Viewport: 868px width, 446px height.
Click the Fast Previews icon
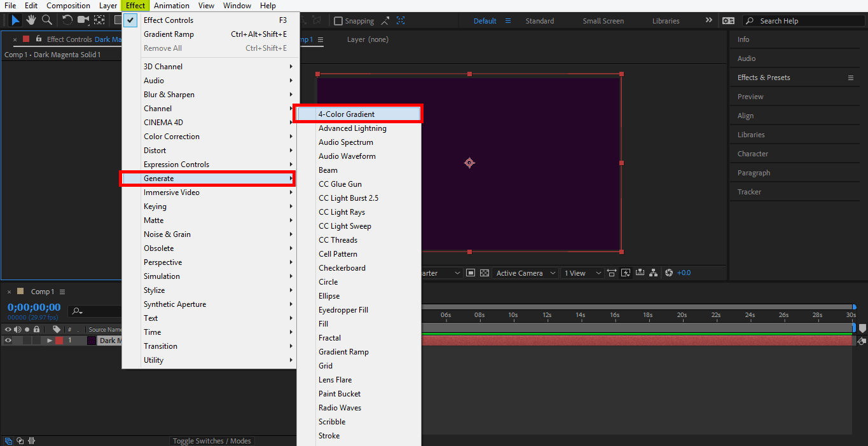[x=626, y=273]
